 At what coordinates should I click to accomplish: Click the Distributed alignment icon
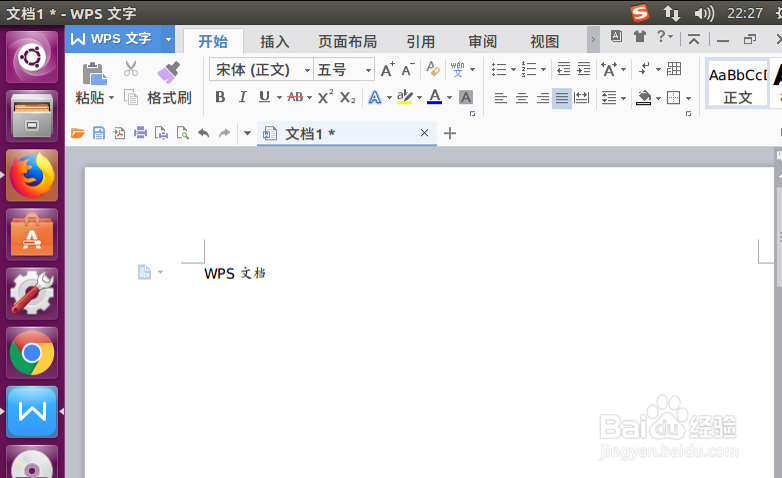(582, 97)
